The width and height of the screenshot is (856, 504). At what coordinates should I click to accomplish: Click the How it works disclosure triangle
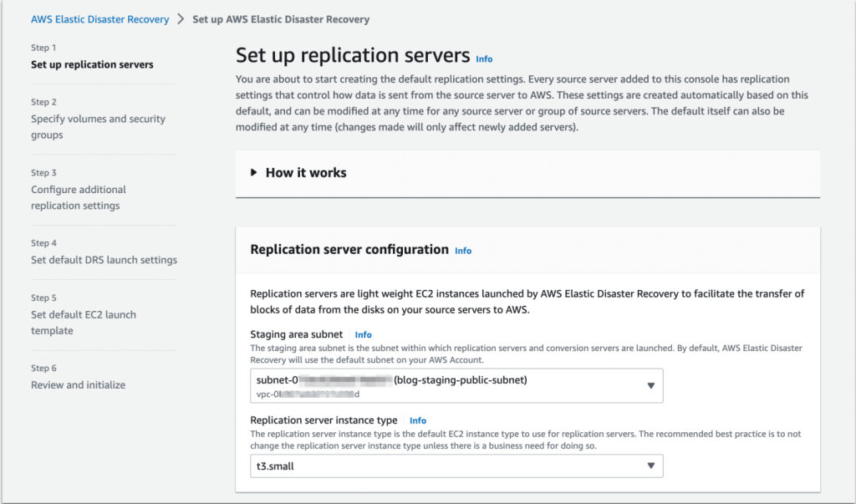(x=253, y=172)
